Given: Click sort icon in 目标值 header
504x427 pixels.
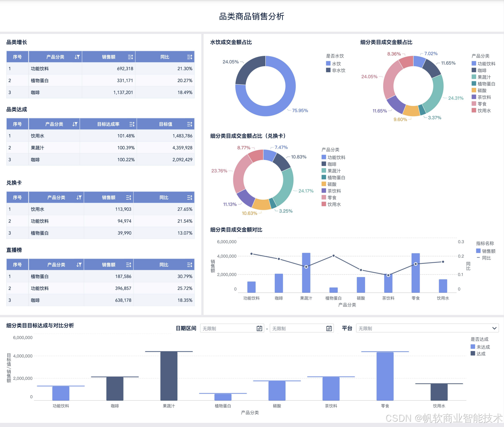Looking at the screenshot, I should [x=190, y=124].
